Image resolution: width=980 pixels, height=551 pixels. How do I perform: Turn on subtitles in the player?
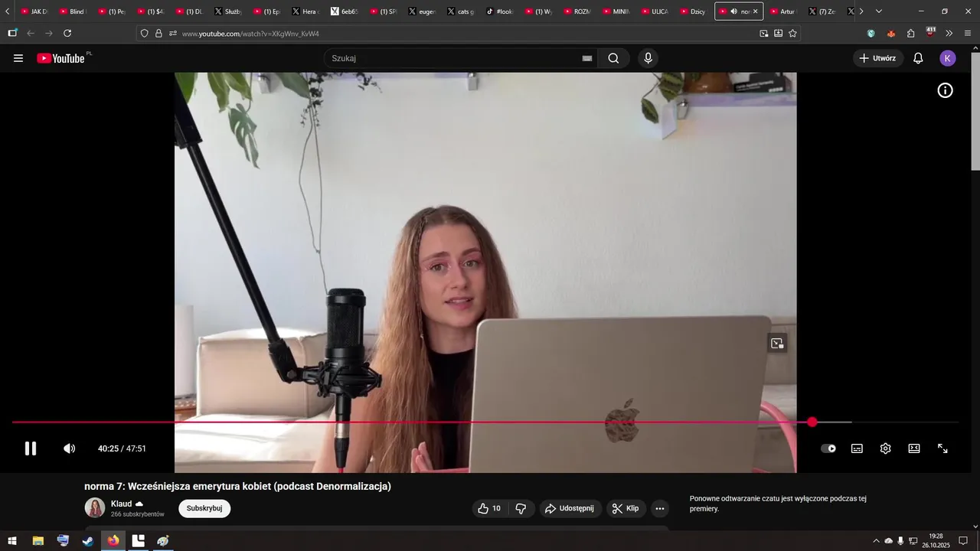[x=857, y=448]
